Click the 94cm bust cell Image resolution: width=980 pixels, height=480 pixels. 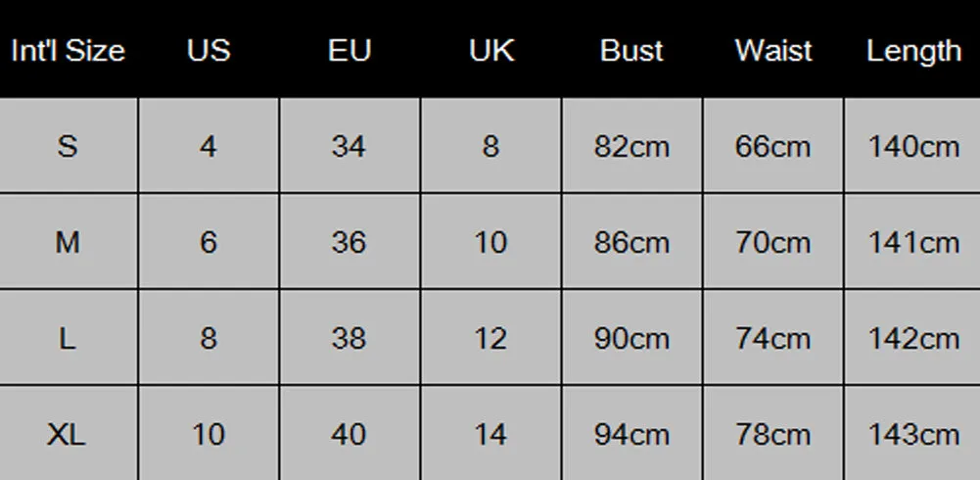pos(631,434)
